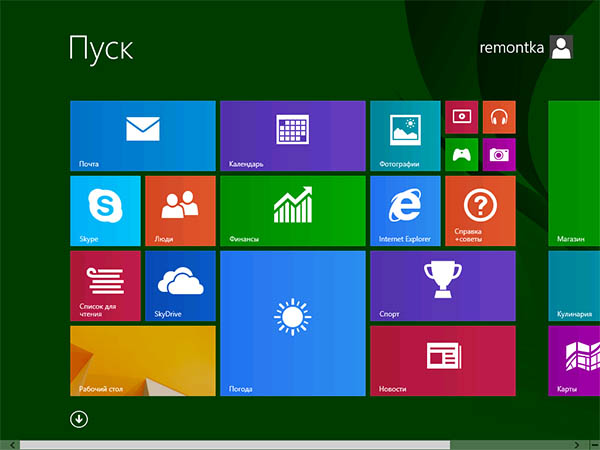Open the SkyDrive tile
This screenshot has height=450, width=600.
point(180,286)
